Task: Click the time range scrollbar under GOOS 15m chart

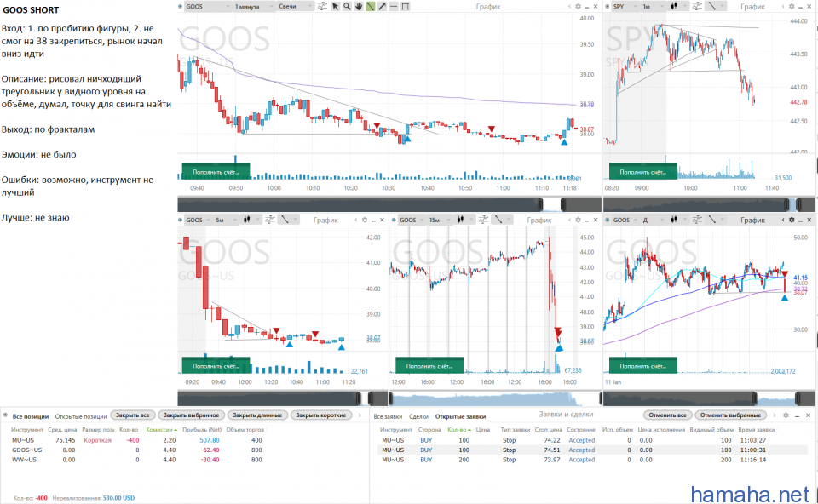Action: tap(495, 399)
